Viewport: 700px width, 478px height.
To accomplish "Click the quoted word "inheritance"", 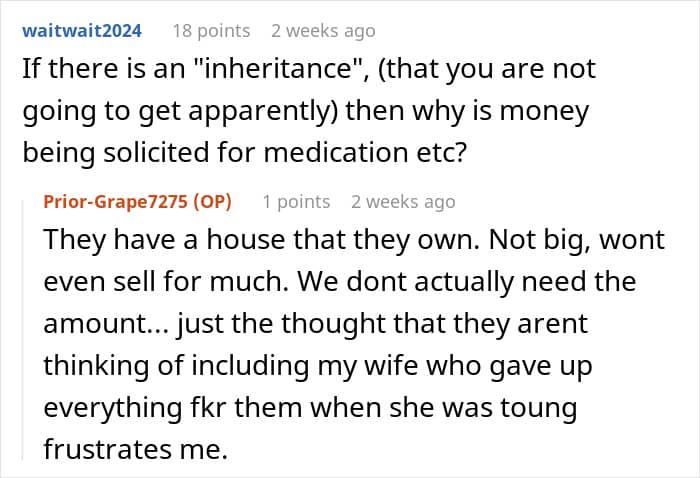I will (x=279, y=69).
